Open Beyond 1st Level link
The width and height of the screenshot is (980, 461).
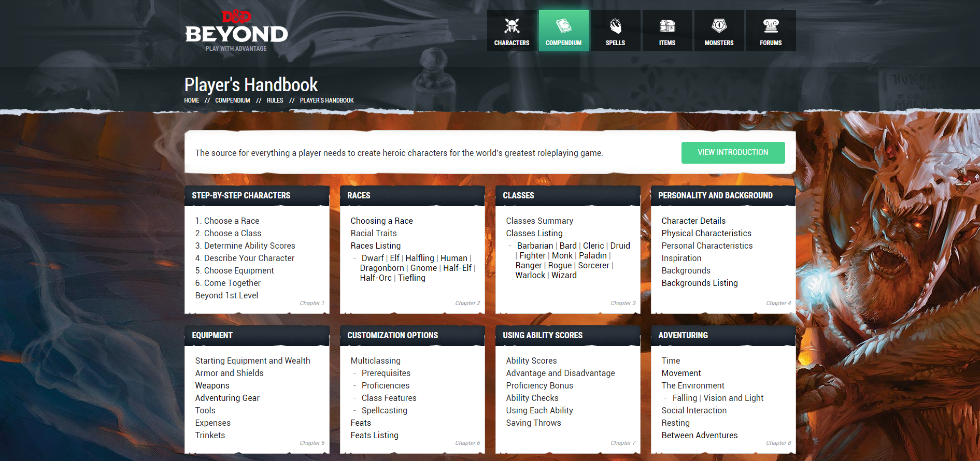click(226, 295)
